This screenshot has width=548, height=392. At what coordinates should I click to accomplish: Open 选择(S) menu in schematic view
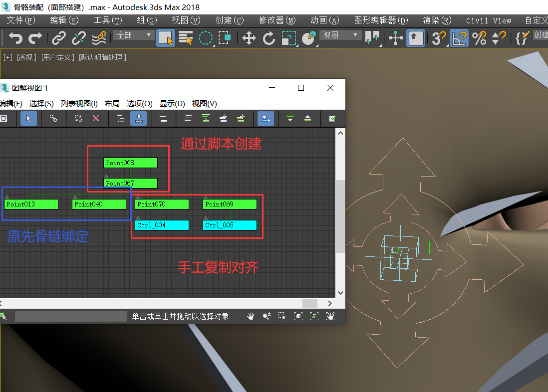(41, 104)
